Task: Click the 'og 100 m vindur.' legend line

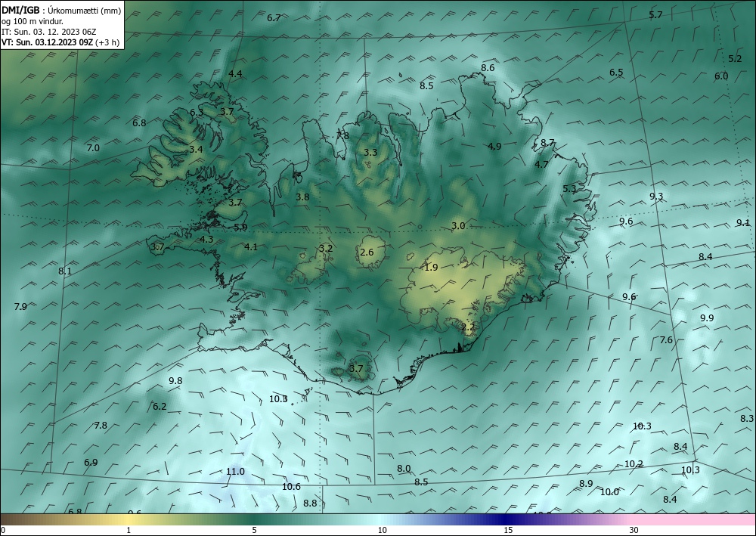Action: tap(33, 20)
